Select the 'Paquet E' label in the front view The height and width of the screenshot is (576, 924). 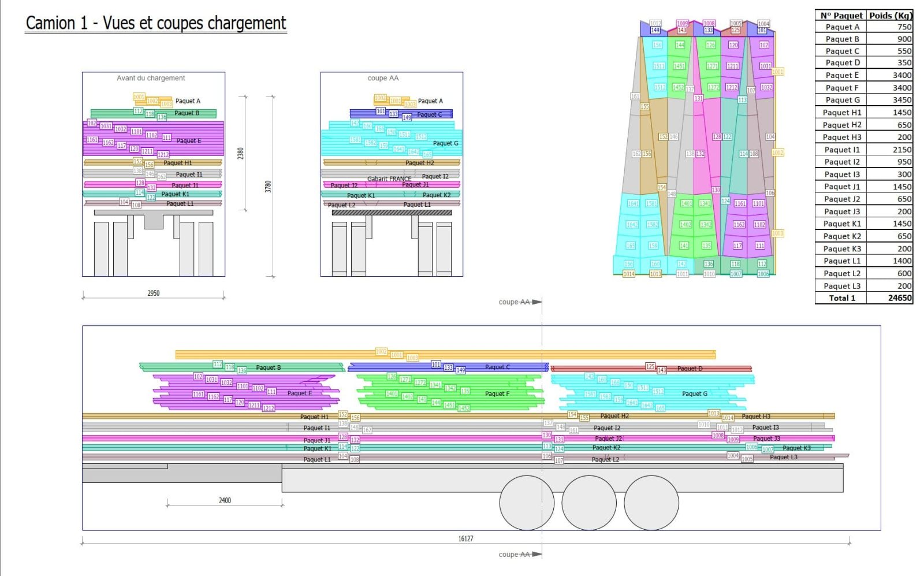[189, 141]
